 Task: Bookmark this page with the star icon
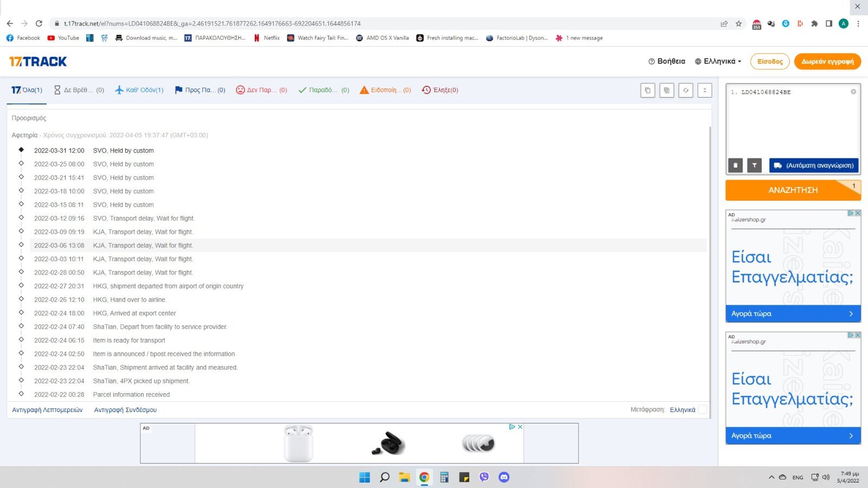[738, 23]
